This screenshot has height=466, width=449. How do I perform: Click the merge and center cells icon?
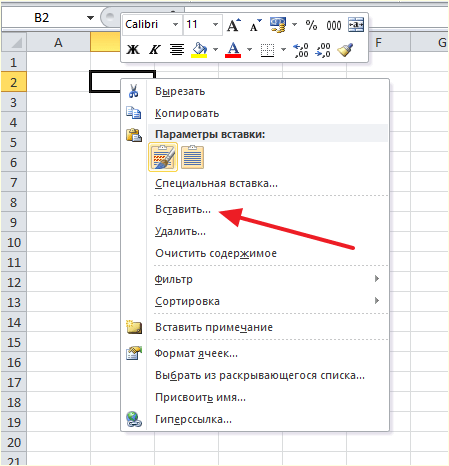pyautogui.click(x=356, y=25)
